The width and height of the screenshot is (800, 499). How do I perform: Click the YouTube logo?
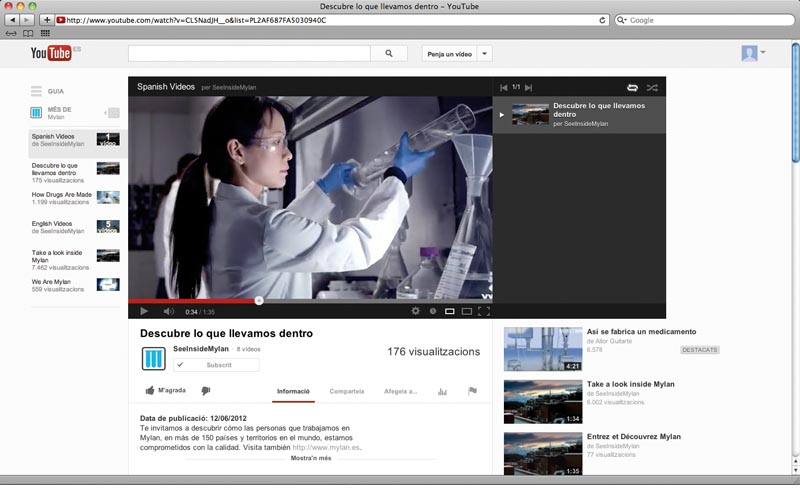click(51, 53)
